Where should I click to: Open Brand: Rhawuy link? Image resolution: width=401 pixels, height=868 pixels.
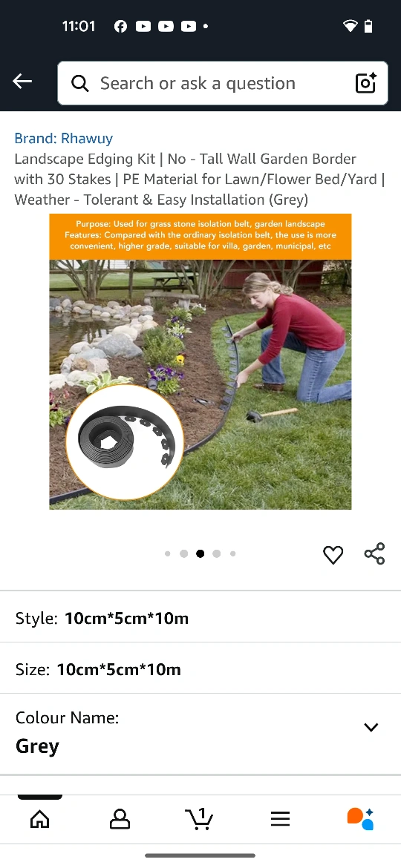(64, 139)
